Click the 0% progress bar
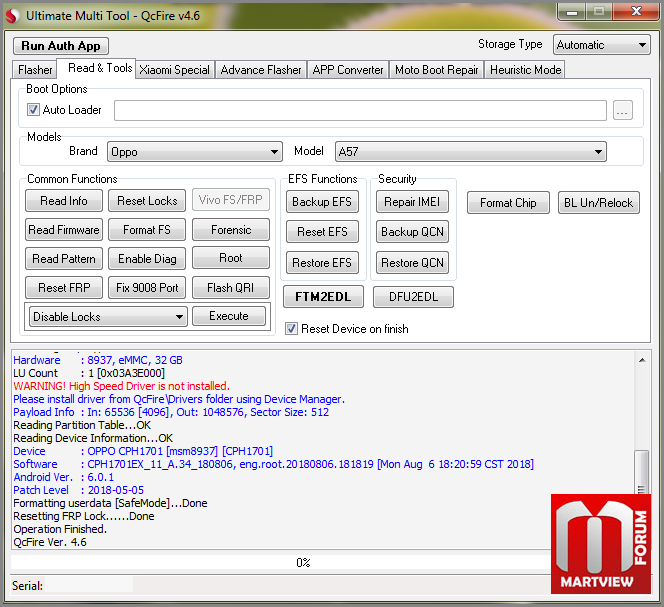 coord(279,563)
